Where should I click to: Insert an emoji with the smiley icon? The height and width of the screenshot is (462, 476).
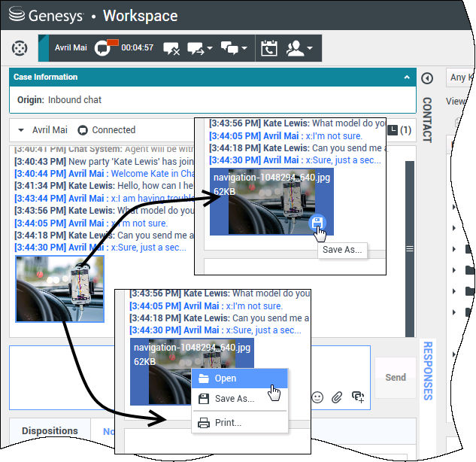coord(317,397)
